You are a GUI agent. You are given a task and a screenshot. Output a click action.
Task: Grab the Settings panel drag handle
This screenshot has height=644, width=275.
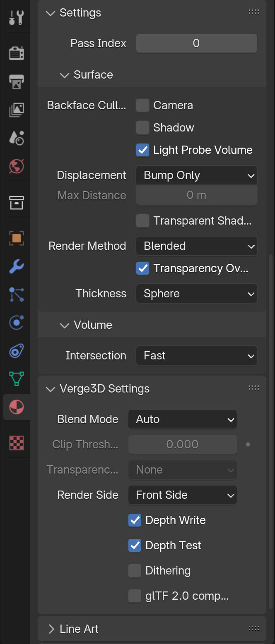[x=254, y=13]
